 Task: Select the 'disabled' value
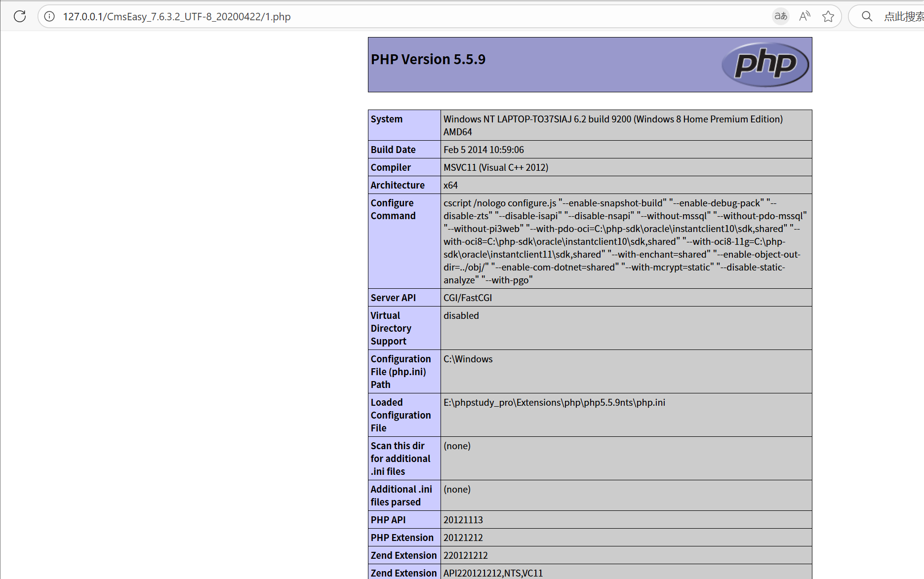461,315
